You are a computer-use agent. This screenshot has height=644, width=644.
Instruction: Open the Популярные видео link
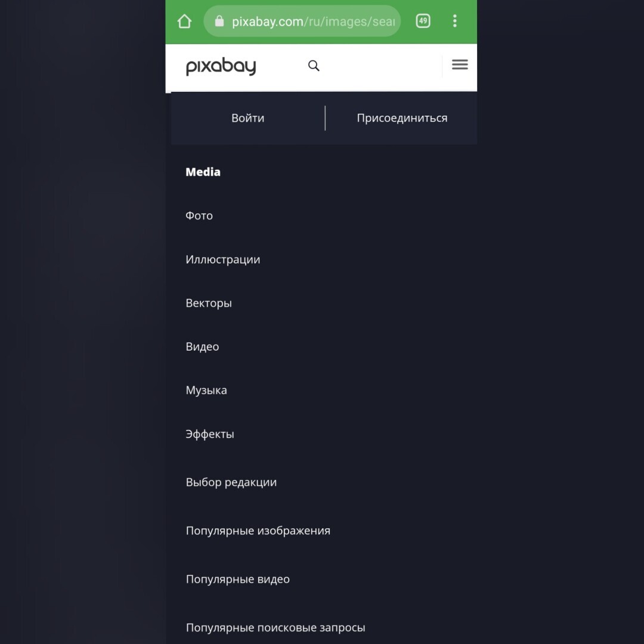(x=238, y=579)
